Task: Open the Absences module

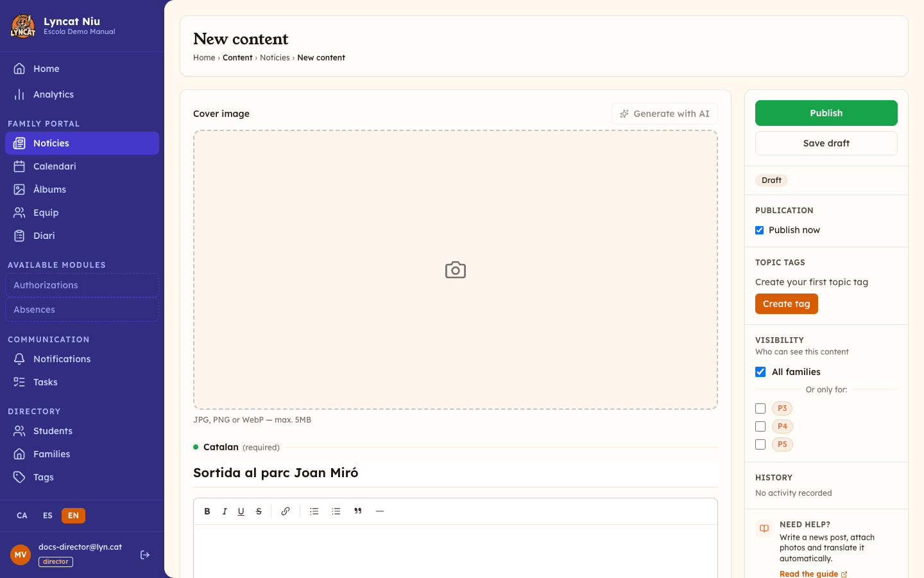Action: click(82, 310)
